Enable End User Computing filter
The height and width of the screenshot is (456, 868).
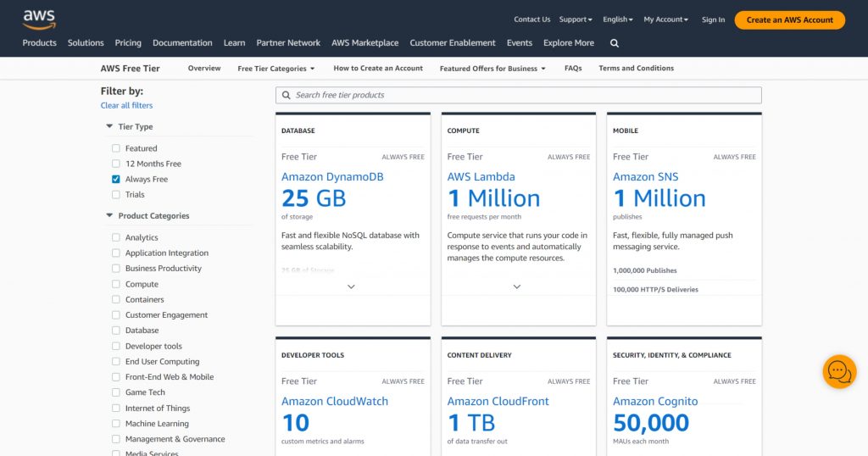tap(115, 361)
